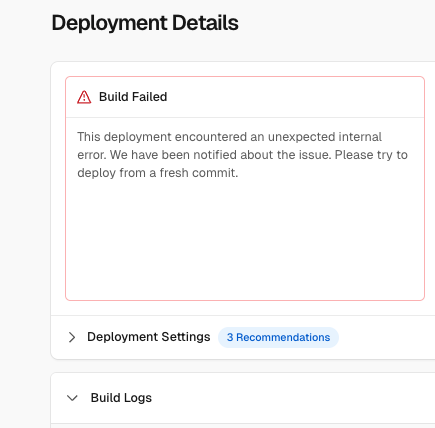Click the Build Logs section title
The height and width of the screenshot is (428, 435).
pos(121,398)
